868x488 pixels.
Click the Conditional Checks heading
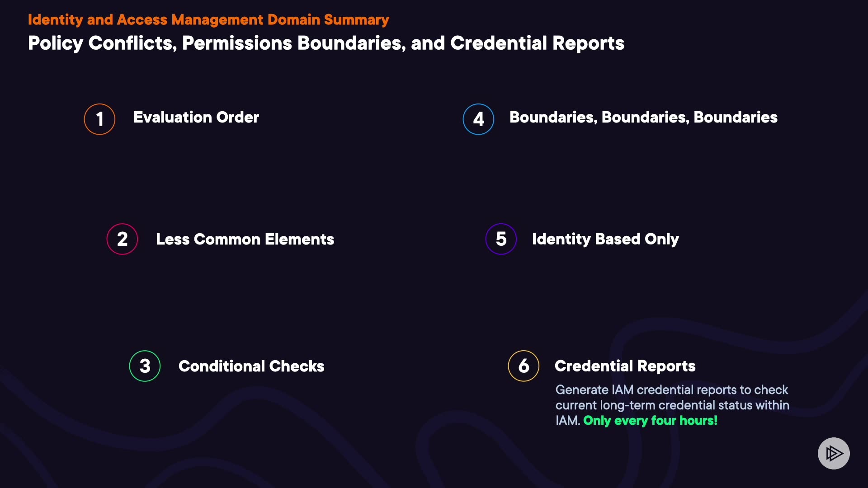tap(251, 366)
